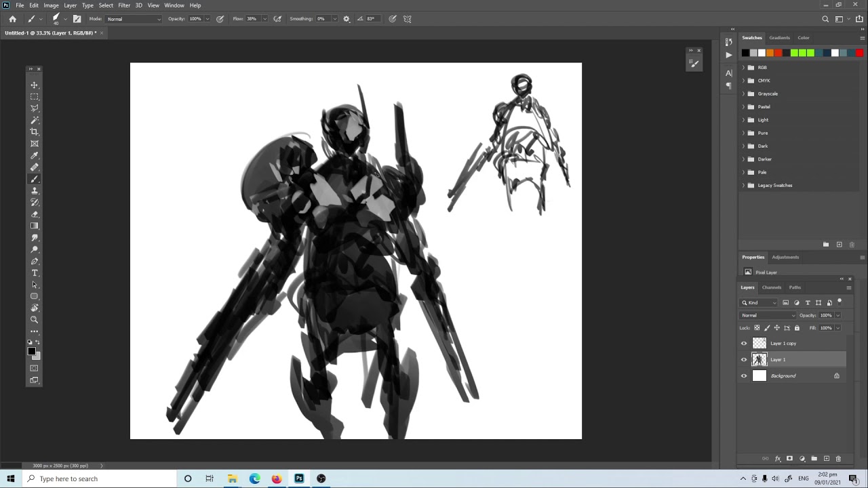The width and height of the screenshot is (868, 488).
Task: Open the layer blend mode dropdown
Action: coord(768,315)
